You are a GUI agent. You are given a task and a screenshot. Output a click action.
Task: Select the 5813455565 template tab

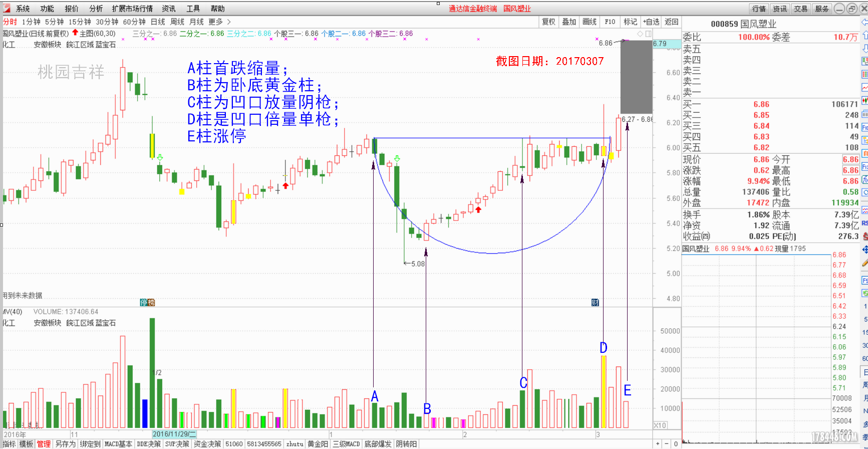point(264,444)
